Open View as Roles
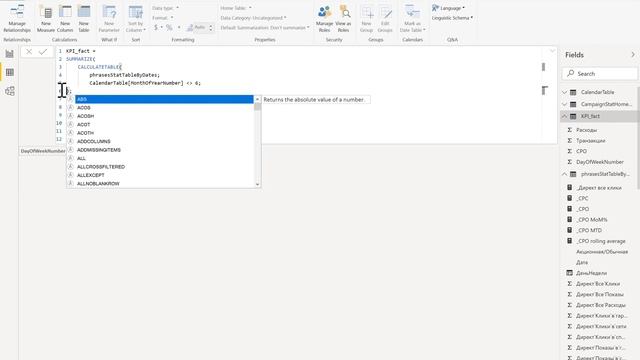The width and height of the screenshot is (640, 360). click(343, 19)
